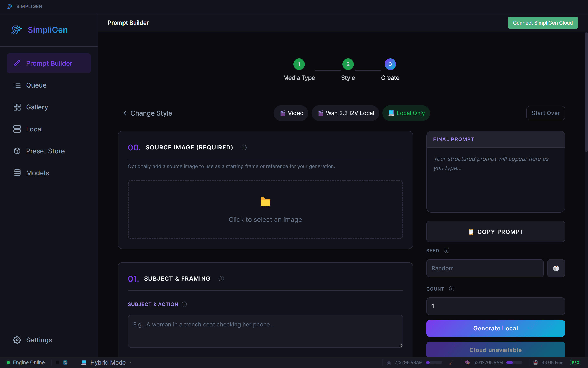This screenshot has width=588, height=368.
Task: Click the Local Only badge
Action: (406, 113)
